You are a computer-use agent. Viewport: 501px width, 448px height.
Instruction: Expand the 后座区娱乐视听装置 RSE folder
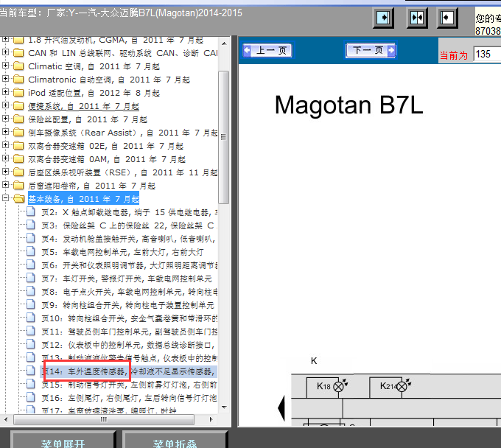pyautogui.click(x=5, y=172)
